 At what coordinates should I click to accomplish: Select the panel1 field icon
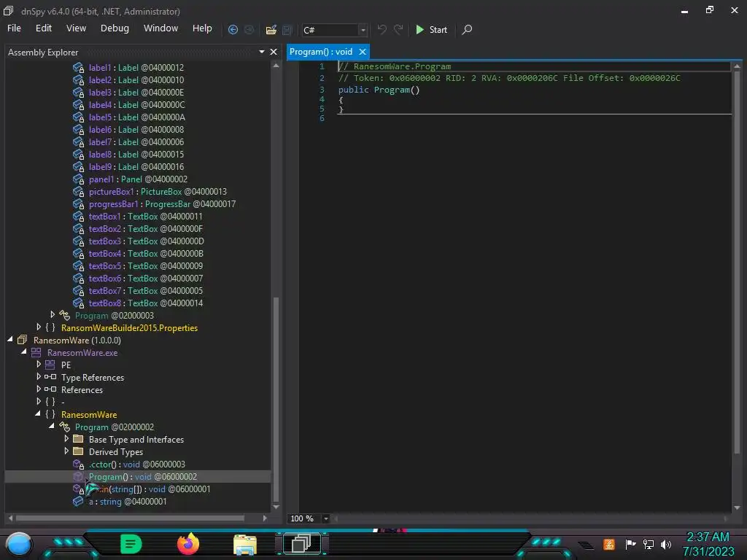[x=78, y=179]
